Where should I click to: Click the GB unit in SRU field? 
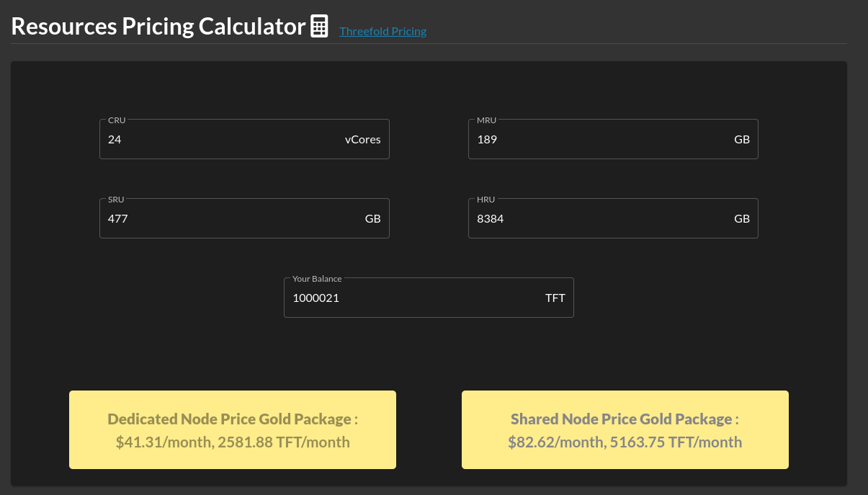tap(373, 219)
